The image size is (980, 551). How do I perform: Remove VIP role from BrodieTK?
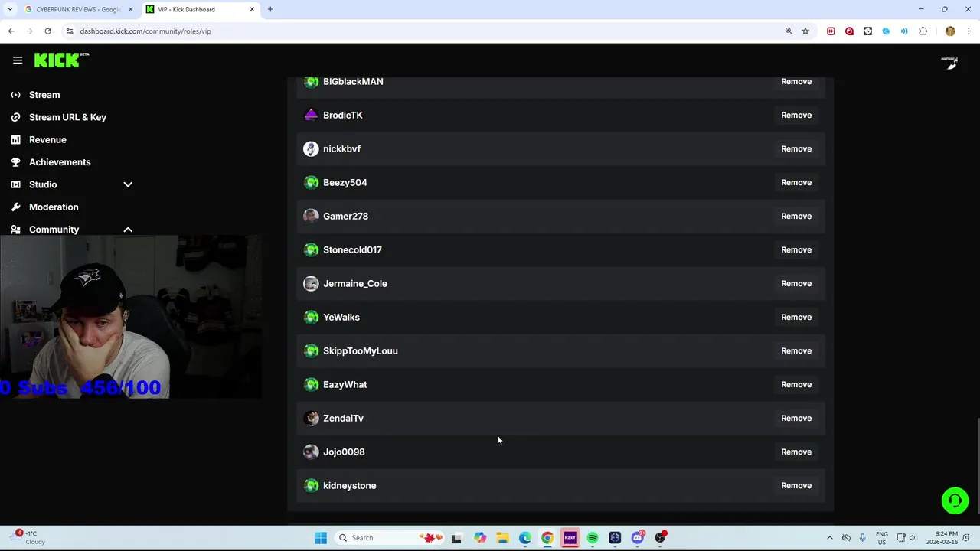pos(796,116)
